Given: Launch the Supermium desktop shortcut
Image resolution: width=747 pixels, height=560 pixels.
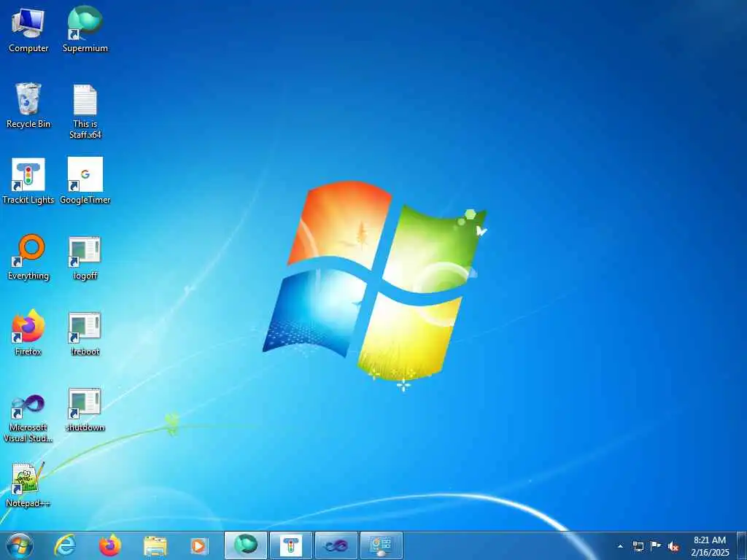Looking at the screenshot, I should click(x=85, y=29).
